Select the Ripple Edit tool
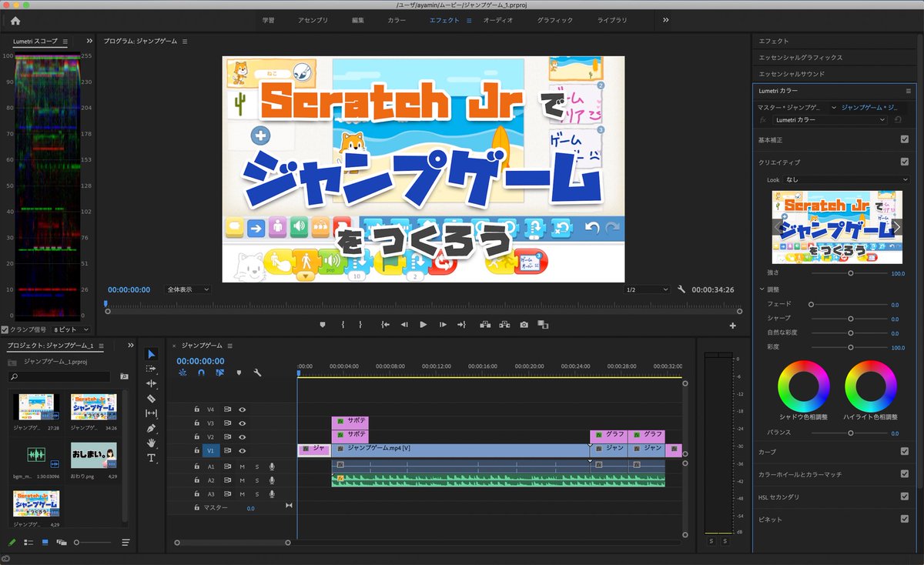 pos(152,383)
